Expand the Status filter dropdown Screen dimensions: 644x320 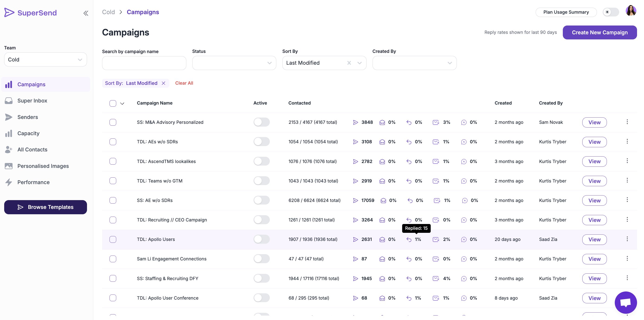coord(234,63)
